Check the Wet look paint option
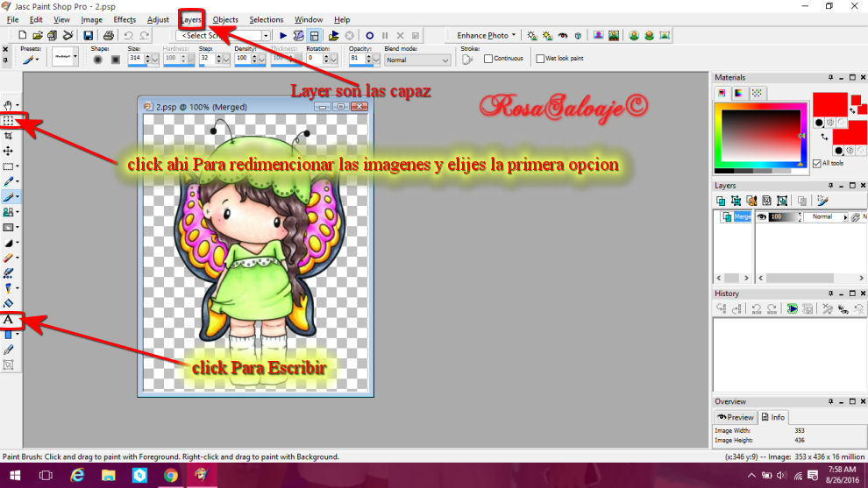 [540, 59]
